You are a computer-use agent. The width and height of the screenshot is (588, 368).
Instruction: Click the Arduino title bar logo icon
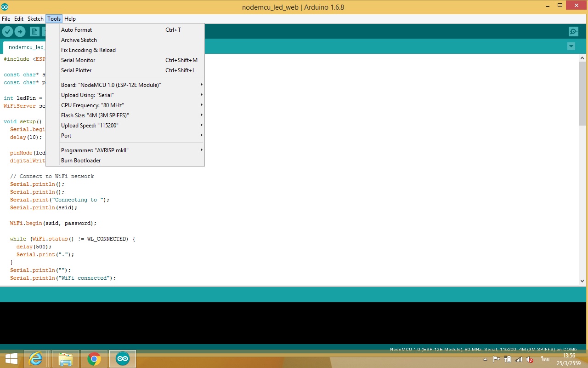5,6
